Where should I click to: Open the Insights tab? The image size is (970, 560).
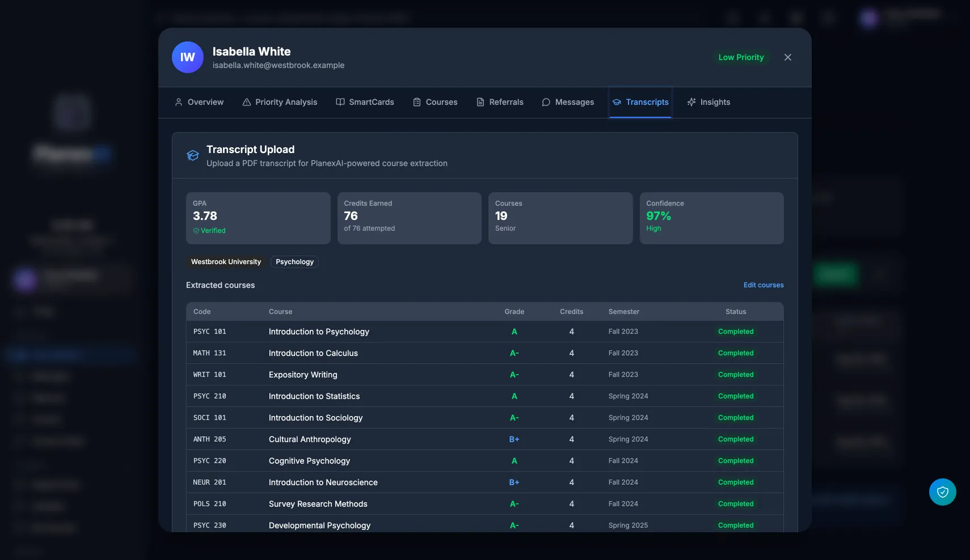tap(708, 102)
